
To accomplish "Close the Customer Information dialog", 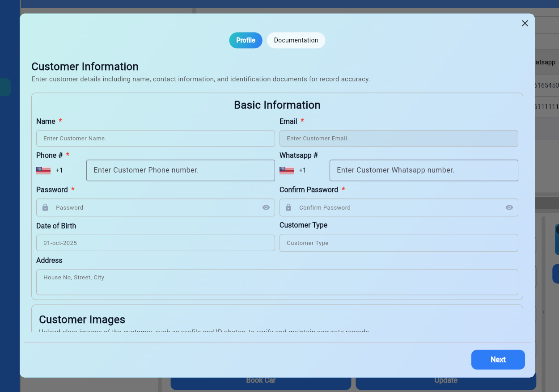I will [525, 23].
